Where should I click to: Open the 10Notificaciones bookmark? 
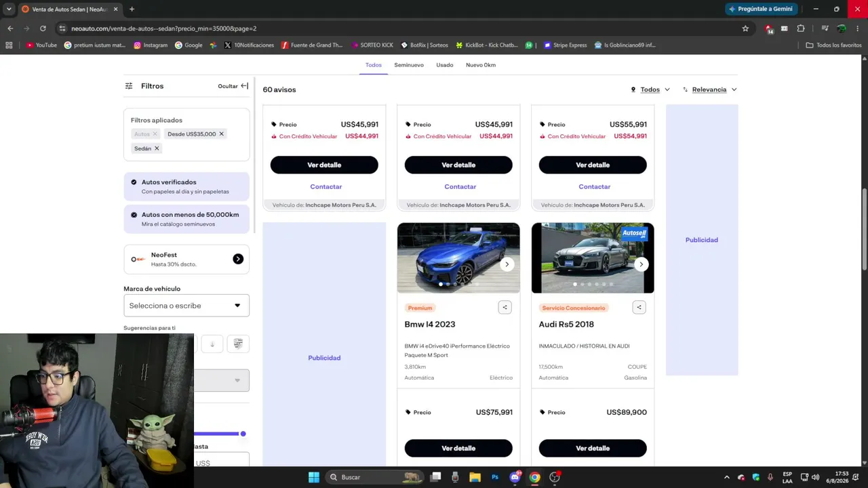pyautogui.click(x=249, y=45)
